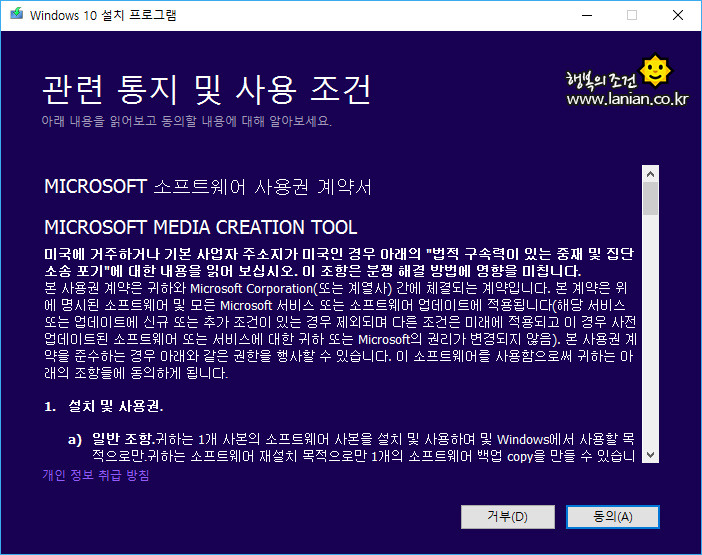Click the license scrollbar down arrow
The width and height of the screenshot is (702, 555).
tap(651, 455)
